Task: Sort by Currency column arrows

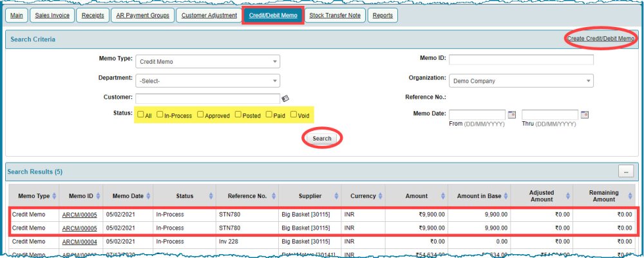Action: pyautogui.click(x=381, y=196)
